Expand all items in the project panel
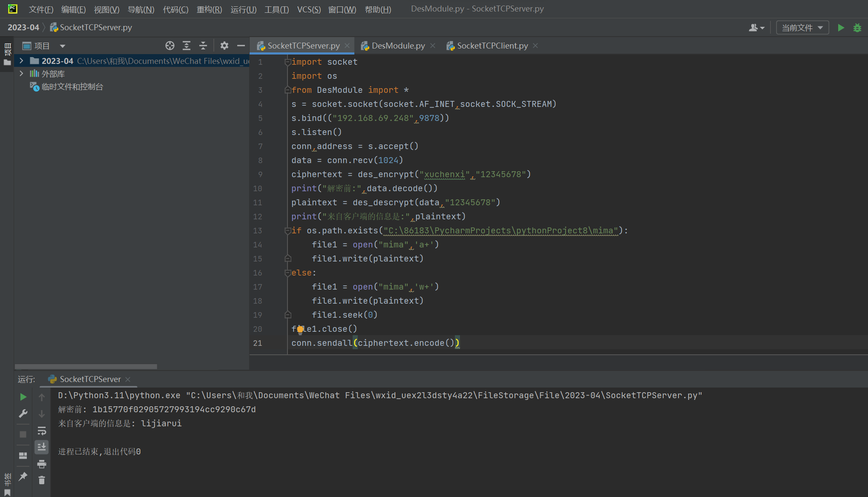868x497 pixels. [187, 46]
